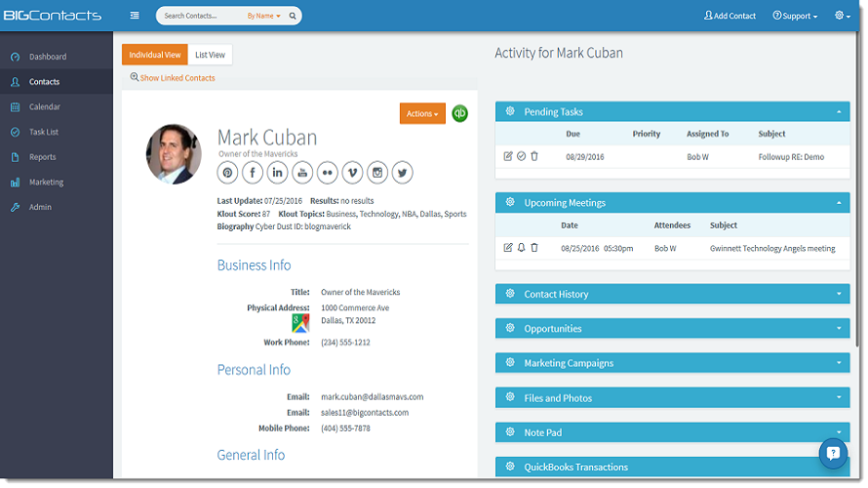Viewport: 868px width, 488px height.
Task: Click the Marketing Campaigns gear icon
Action: tap(510, 363)
